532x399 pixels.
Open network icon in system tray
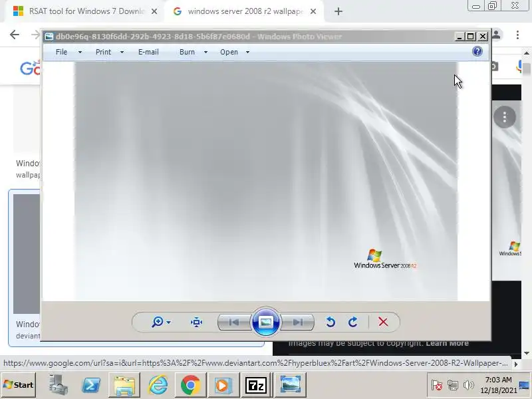click(x=453, y=385)
